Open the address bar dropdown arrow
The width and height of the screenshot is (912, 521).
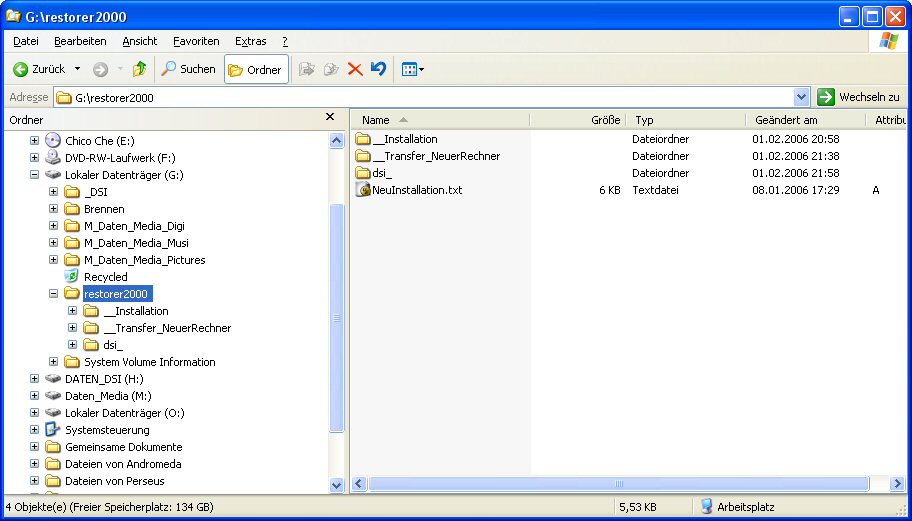pyautogui.click(x=801, y=97)
